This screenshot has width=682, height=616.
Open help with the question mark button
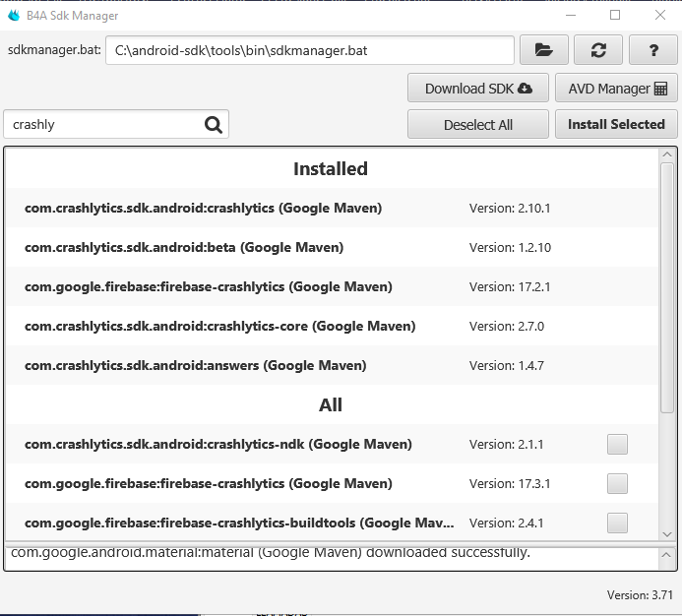click(651, 50)
